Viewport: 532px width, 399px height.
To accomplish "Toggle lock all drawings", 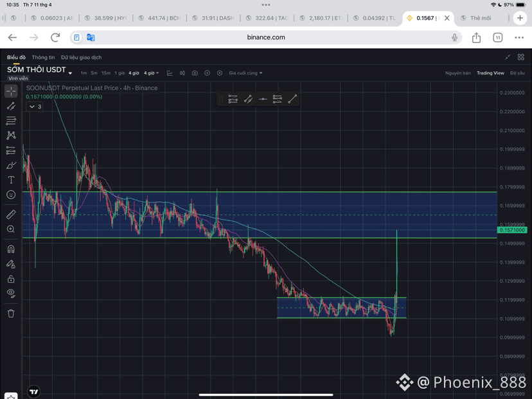I will point(11,279).
